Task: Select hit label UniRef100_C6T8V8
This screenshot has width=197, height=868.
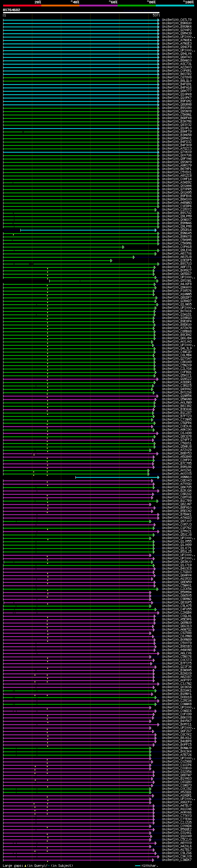Action: [177, 78]
